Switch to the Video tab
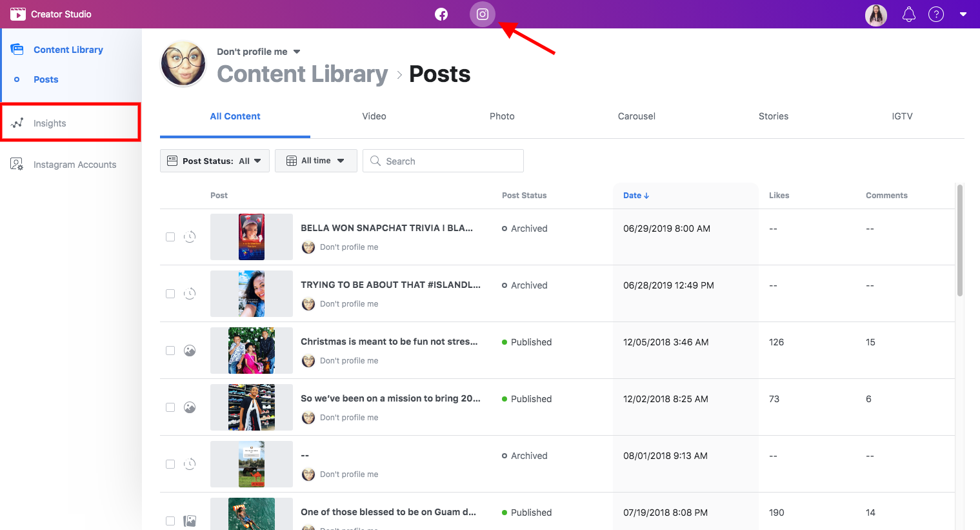 point(374,116)
